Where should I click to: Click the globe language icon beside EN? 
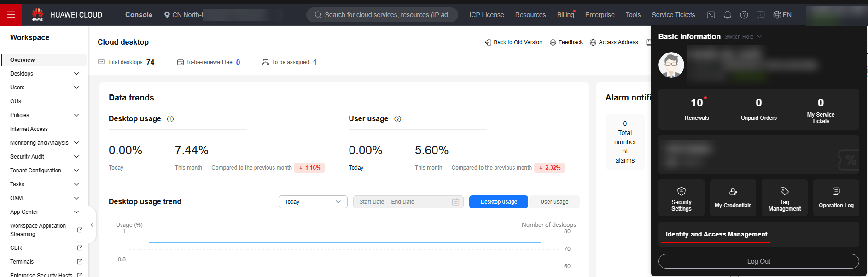click(777, 15)
